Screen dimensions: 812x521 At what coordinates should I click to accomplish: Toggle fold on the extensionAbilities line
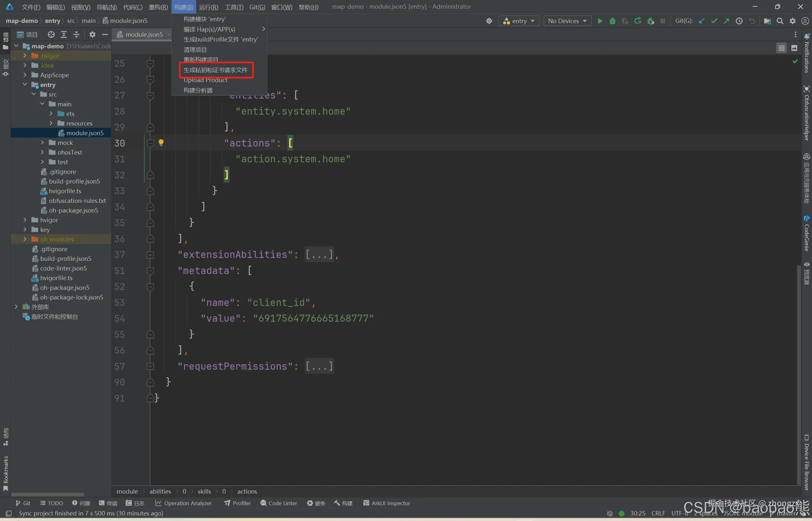[x=150, y=255]
